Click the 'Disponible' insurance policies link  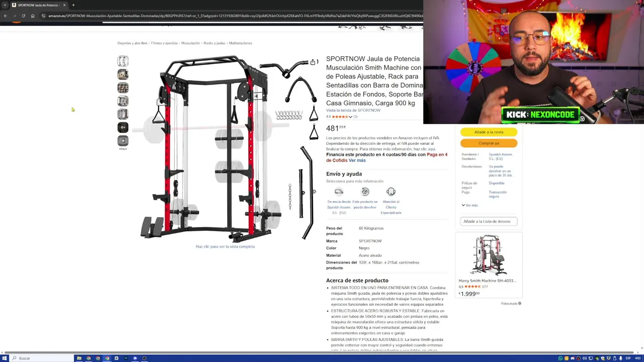coord(497,183)
